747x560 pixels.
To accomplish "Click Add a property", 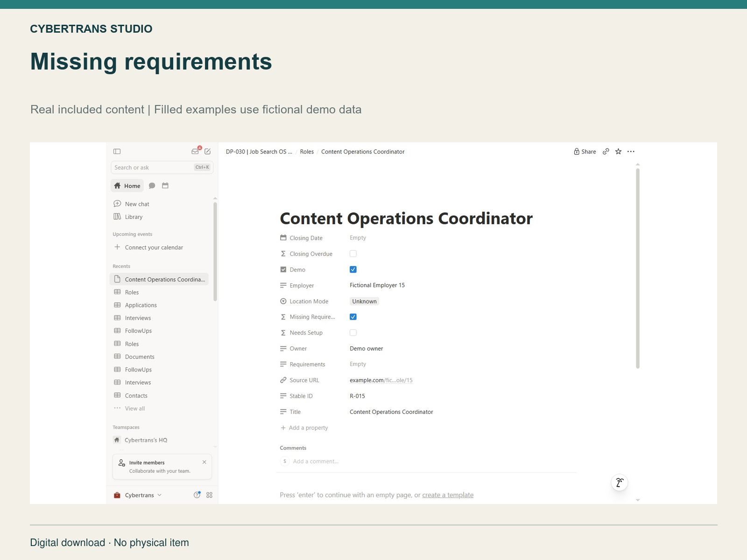I will coord(304,428).
